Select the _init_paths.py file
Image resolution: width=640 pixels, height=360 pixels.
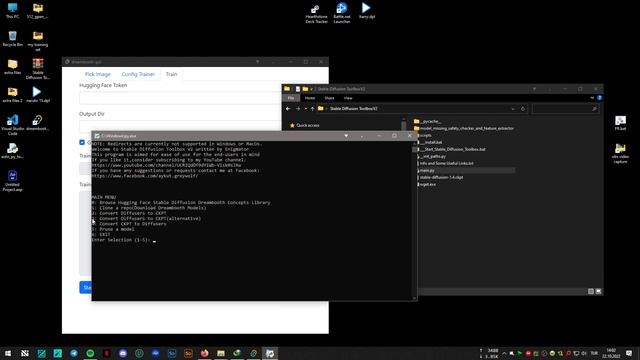coord(432,156)
